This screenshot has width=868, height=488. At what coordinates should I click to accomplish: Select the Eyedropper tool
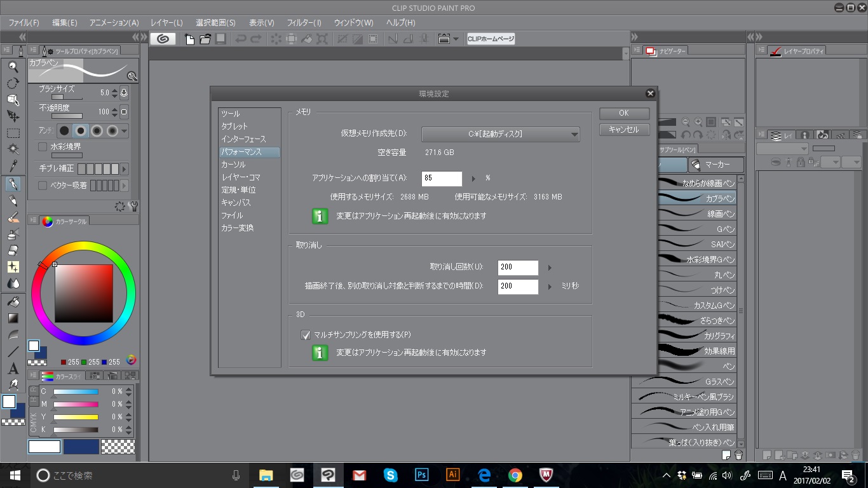[13, 166]
